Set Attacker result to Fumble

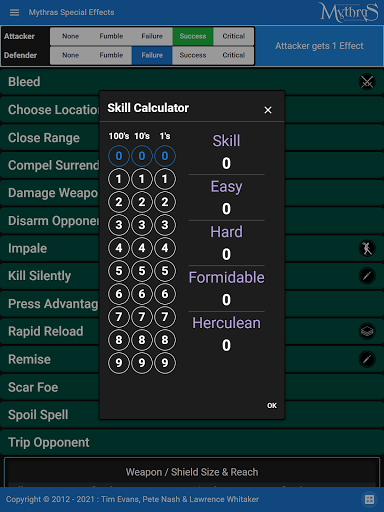(111, 36)
